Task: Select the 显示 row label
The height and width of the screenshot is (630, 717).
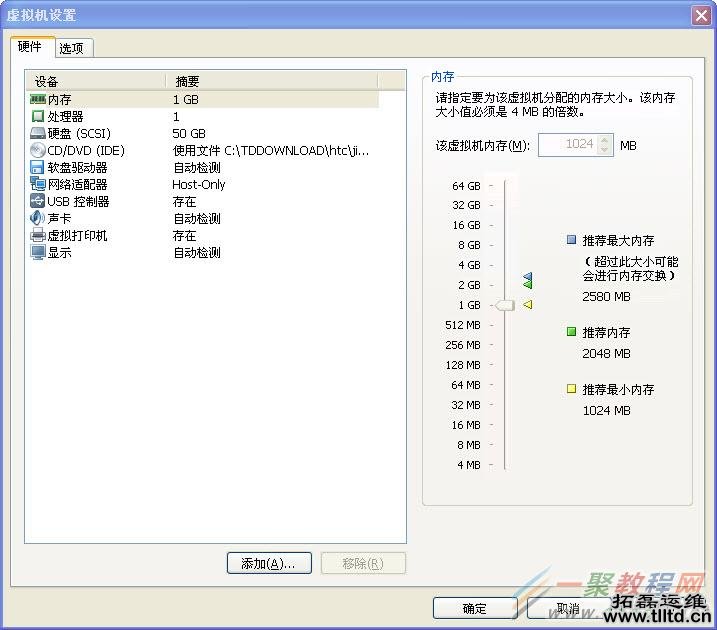Action: click(59, 252)
